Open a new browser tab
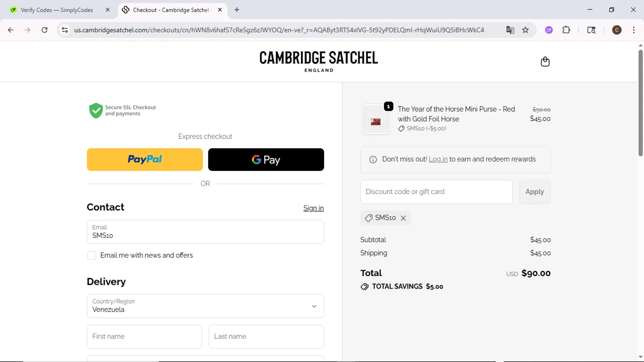Viewport: 644px width, 362px height. (x=237, y=9)
